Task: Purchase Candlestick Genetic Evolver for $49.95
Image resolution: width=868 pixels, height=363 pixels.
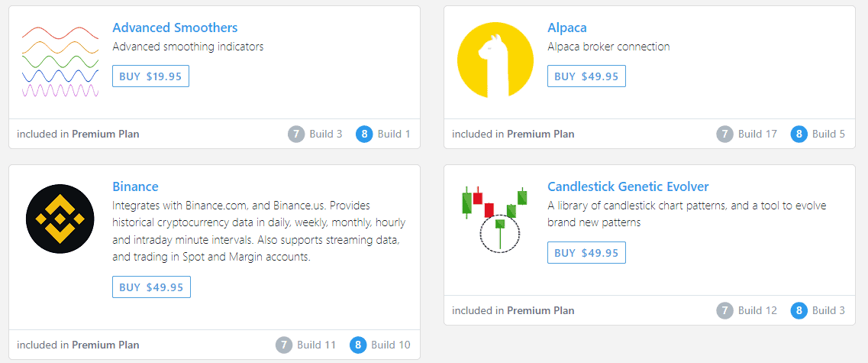Action: (586, 253)
